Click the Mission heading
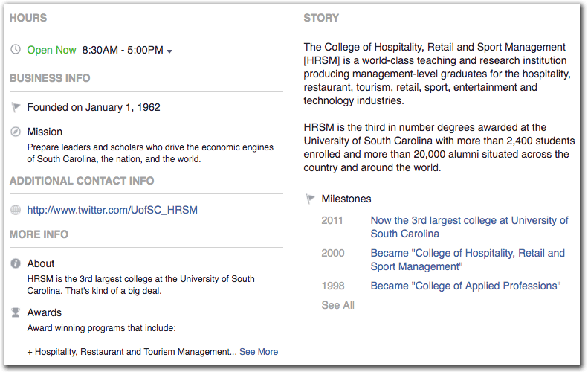Image resolution: width=588 pixels, height=372 pixels. pyautogui.click(x=45, y=132)
